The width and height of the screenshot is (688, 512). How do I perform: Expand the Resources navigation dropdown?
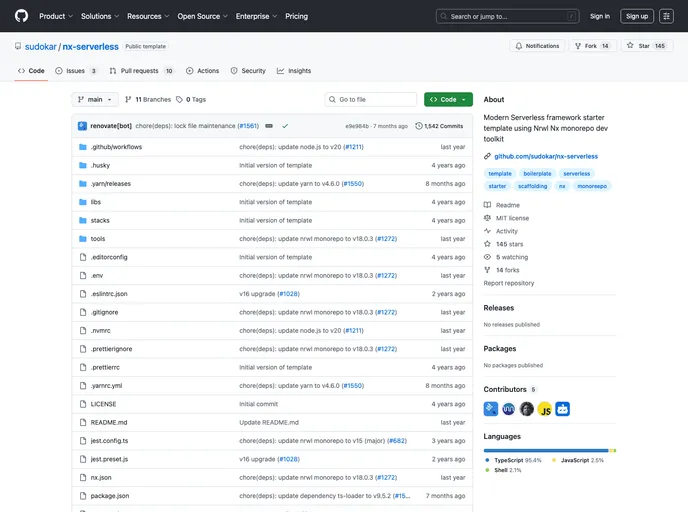point(148,16)
